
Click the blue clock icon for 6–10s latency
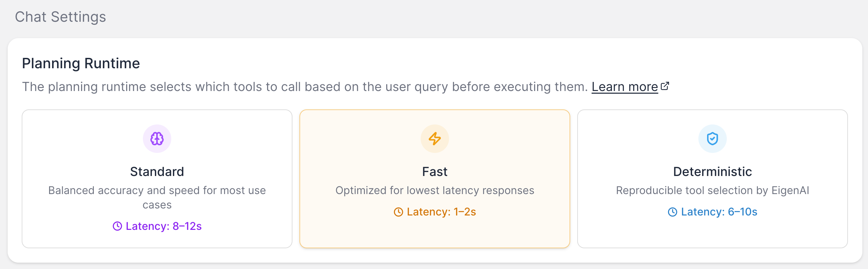(673, 212)
